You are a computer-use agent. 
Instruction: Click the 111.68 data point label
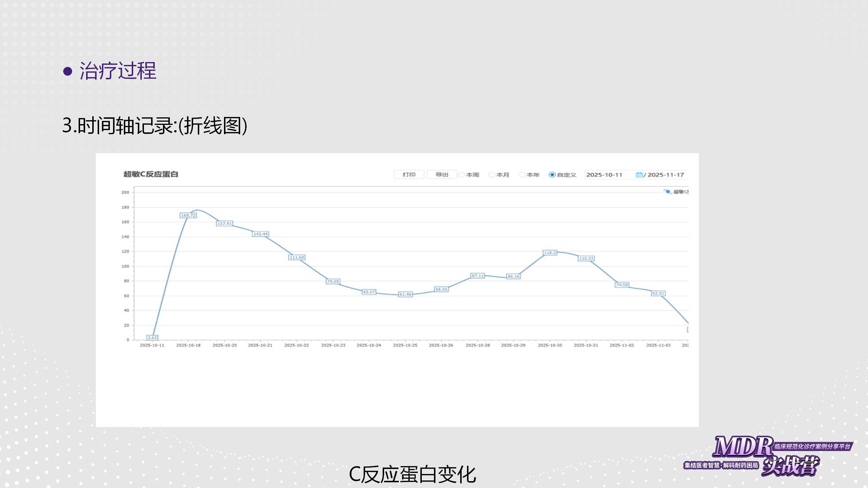297,257
